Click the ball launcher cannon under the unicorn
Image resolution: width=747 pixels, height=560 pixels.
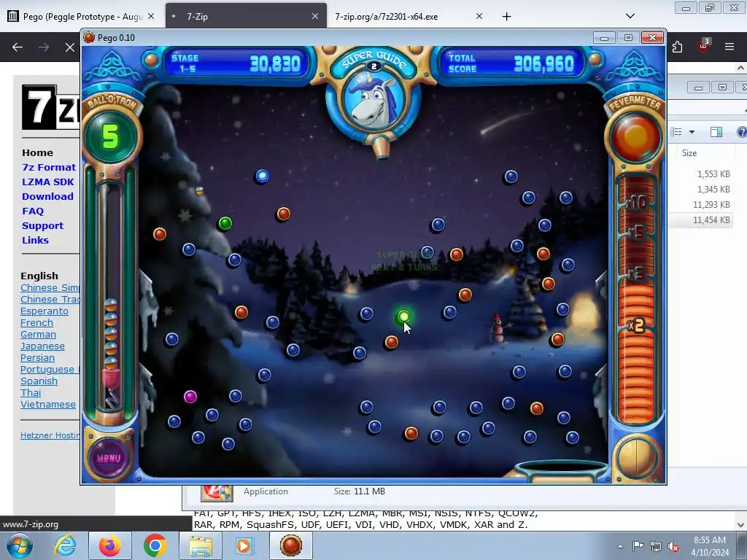381,147
